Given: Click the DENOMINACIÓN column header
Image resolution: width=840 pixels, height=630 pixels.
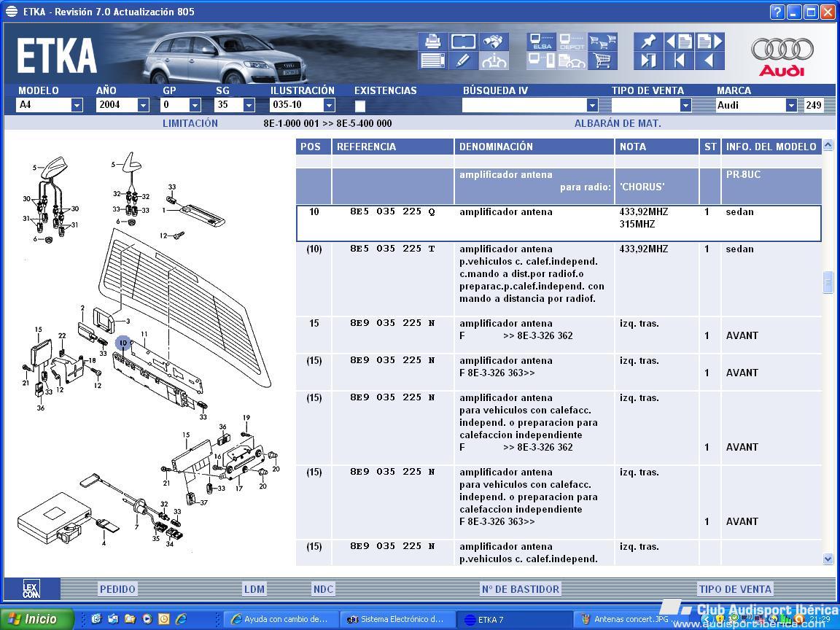Looking at the screenshot, I should coord(534,147).
